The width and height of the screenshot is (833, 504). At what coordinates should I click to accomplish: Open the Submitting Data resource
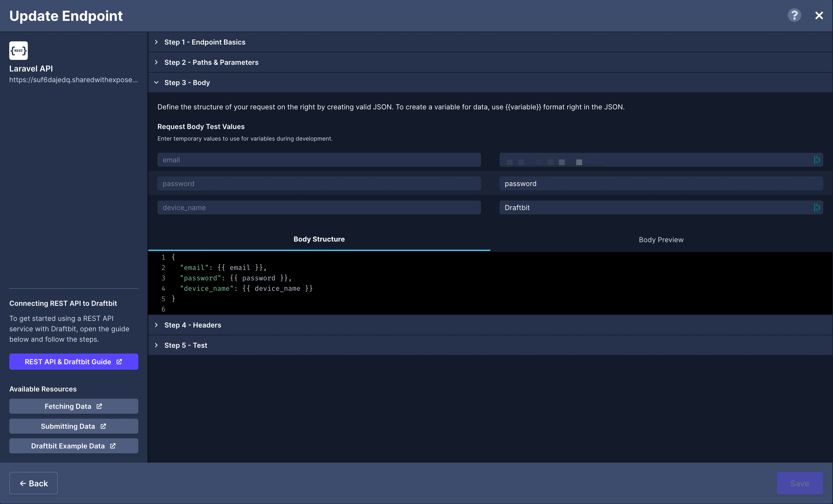click(74, 426)
